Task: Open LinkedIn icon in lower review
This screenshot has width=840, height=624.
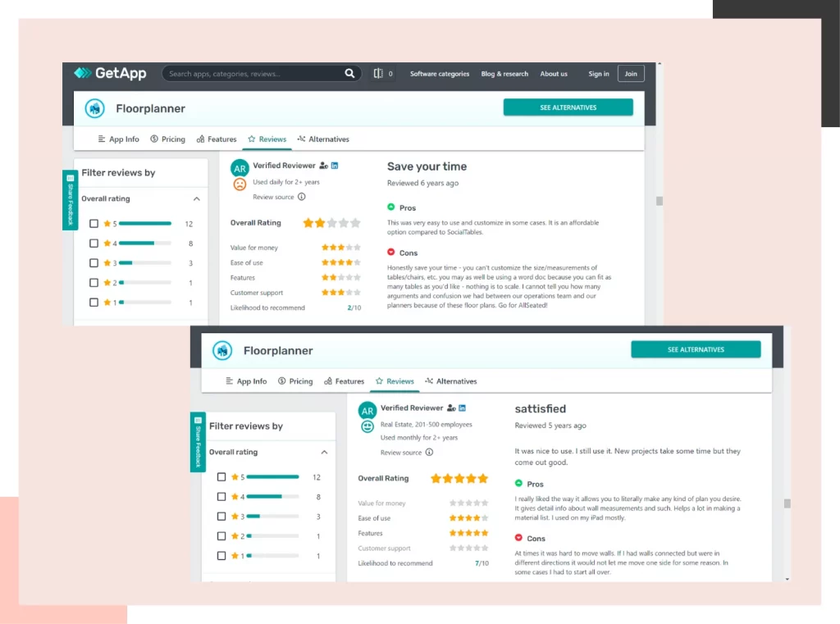Action: (463, 408)
